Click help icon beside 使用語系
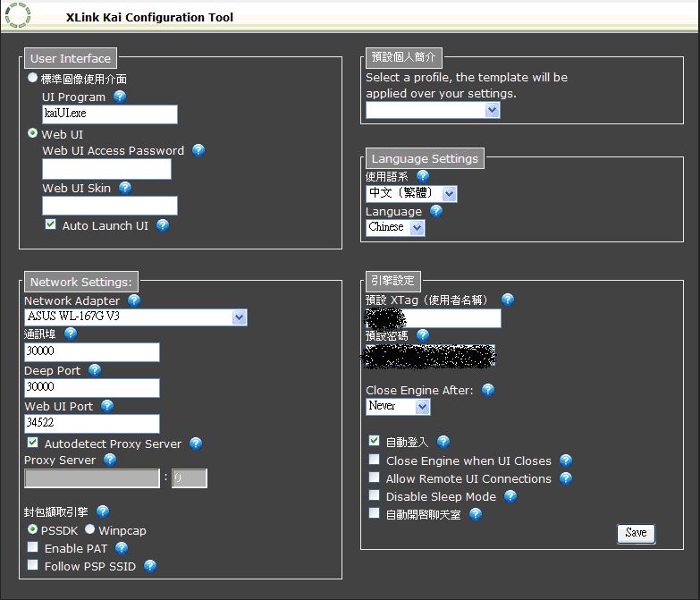This screenshot has width=700, height=600. [x=422, y=176]
